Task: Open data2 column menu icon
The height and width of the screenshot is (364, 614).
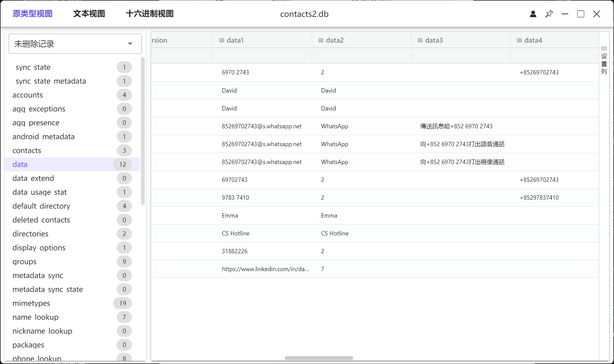Action: pos(321,40)
